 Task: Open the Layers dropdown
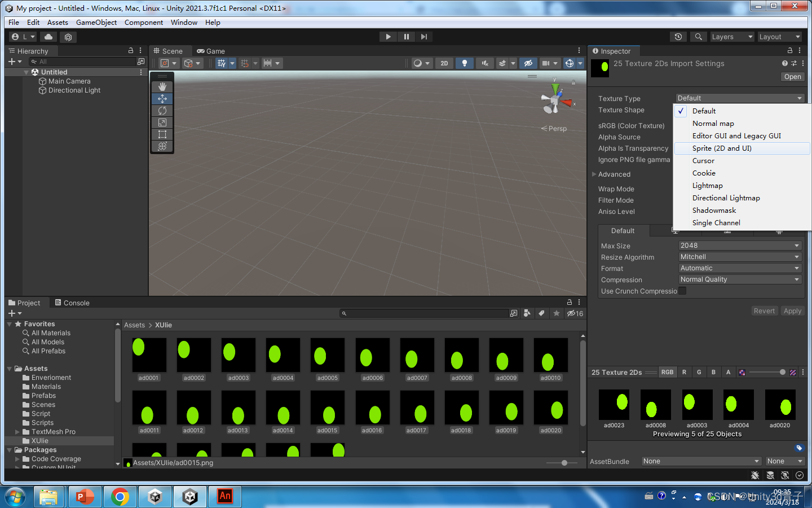[731, 37]
